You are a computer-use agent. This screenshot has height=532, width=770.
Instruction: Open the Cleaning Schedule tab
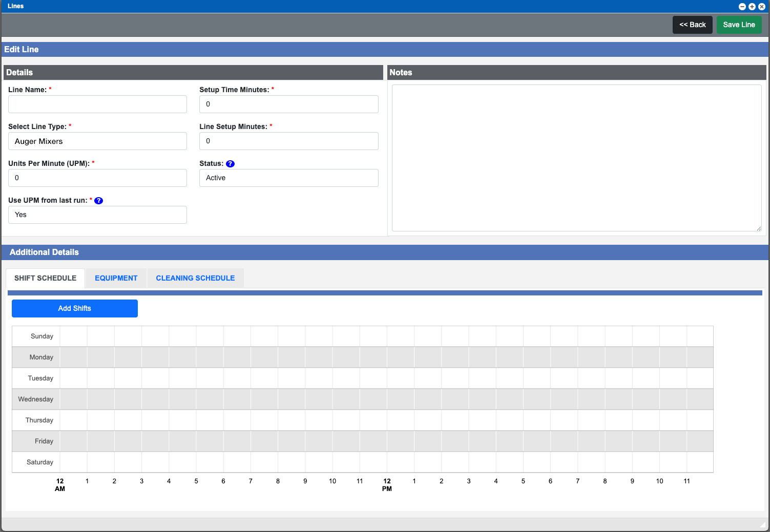[x=195, y=278]
